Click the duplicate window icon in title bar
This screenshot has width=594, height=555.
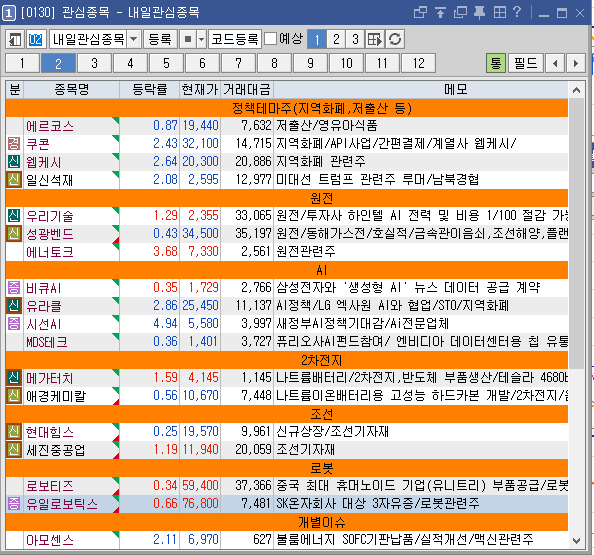coord(460,13)
